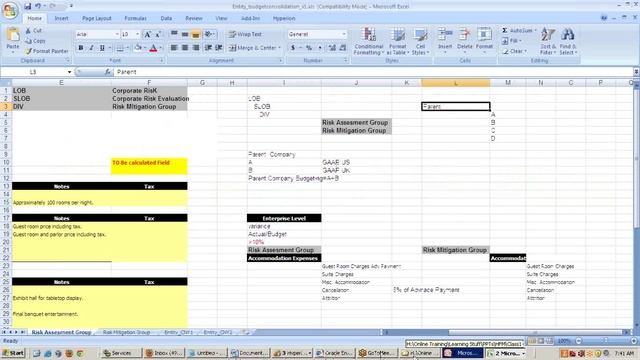Click the formula bar showing Parent

(373, 72)
